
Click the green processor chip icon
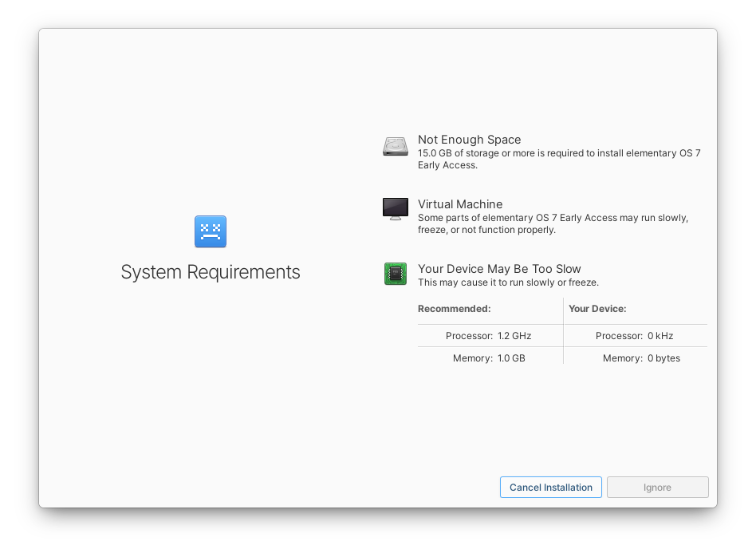click(395, 274)
